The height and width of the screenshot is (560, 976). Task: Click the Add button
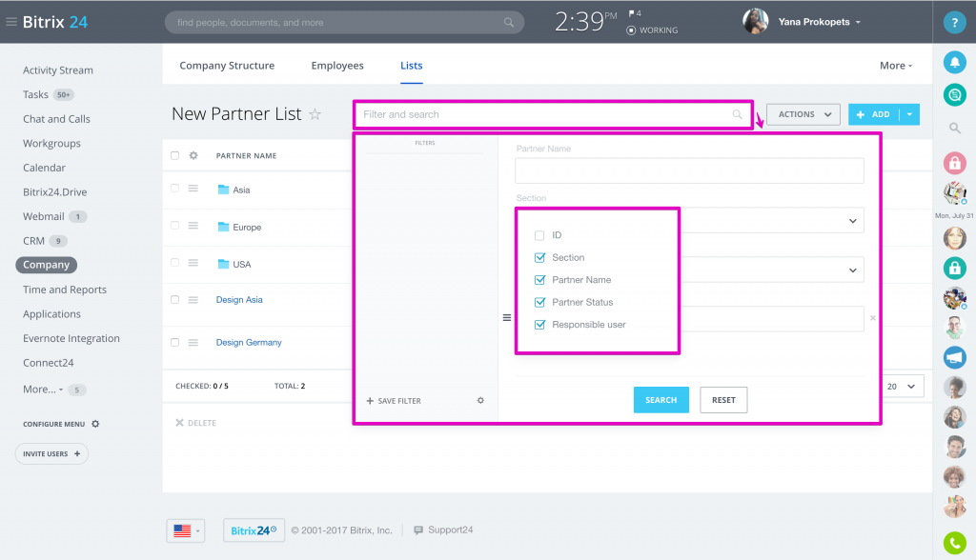[x=874, y=114]
